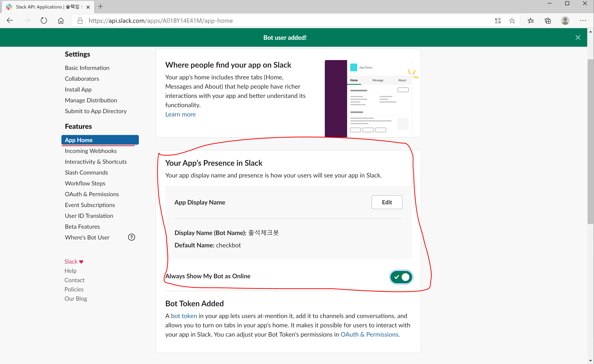Click the browser address bar URL
Viewport: 594px width, 364px height.
pos(160,20)
